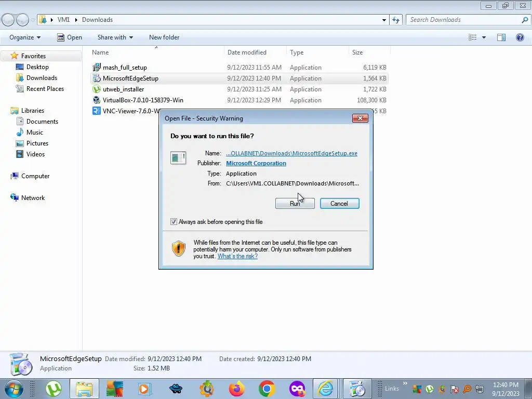Select Computer in navigation pane
Image resolution: width=532 pixels, height=399 pixels.
[x=35, y=176]
